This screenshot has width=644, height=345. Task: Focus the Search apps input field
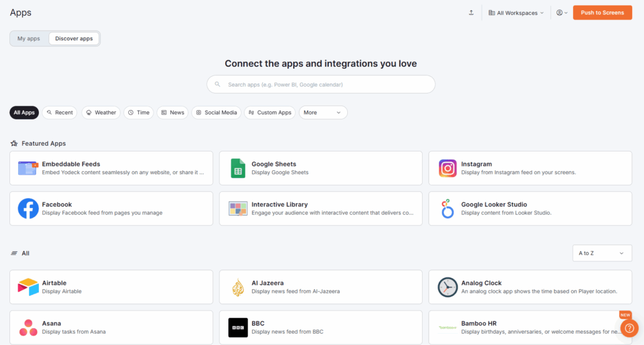click(x=321, y=84)
